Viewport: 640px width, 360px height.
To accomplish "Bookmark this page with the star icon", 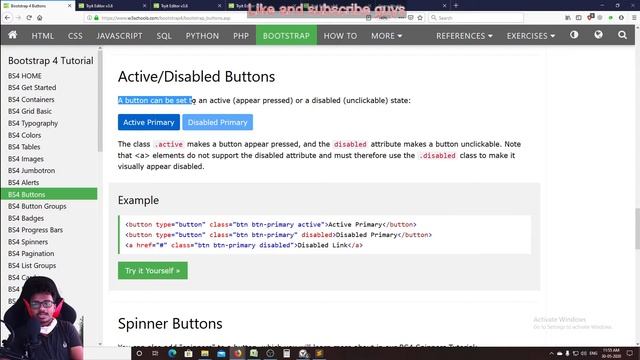I will tap(420, 18).
